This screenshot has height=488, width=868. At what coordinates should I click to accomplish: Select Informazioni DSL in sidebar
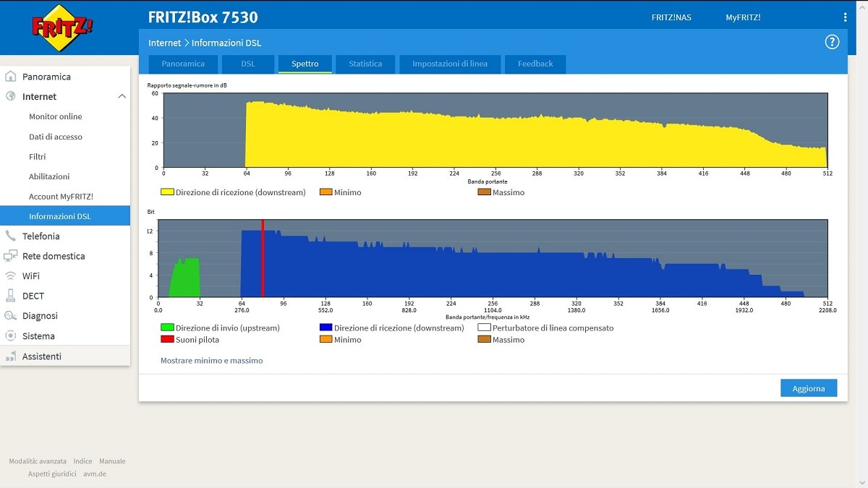[x=65, y=216]
